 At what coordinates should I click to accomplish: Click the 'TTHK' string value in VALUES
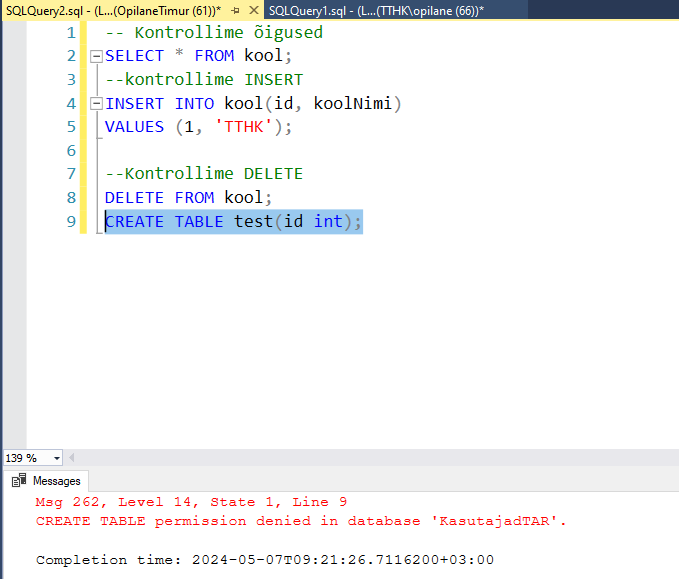tap(245, 127)
